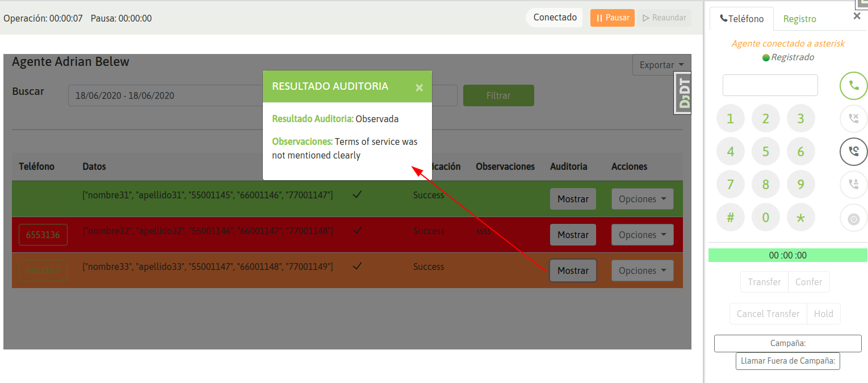868x383 pixels.
Task: Click the redial call icon
Action: pyautogui.click(x=853, y=152)
